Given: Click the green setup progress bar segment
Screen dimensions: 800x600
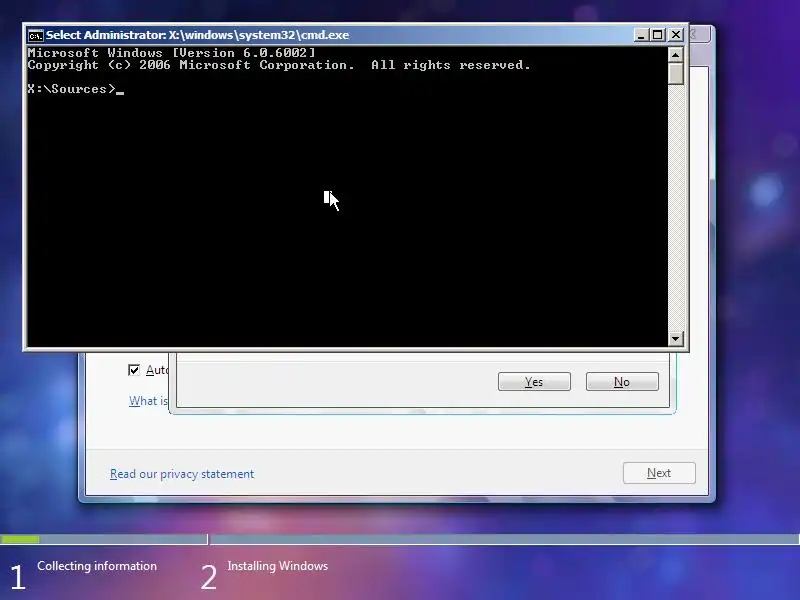Looking at the screenshot, I should point(20,539).
